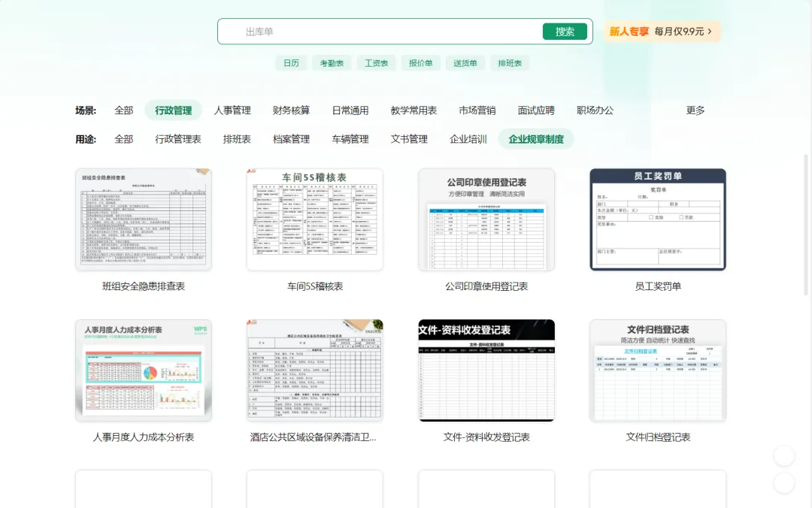Open the 员工奖罚单 template thumbnail
This screenshot has height=508, width=812.
(658, 219)
